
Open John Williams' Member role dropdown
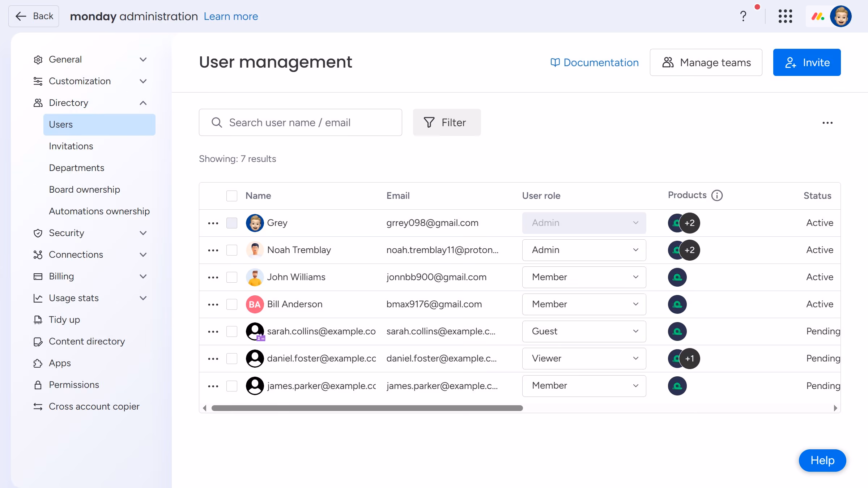584,277
